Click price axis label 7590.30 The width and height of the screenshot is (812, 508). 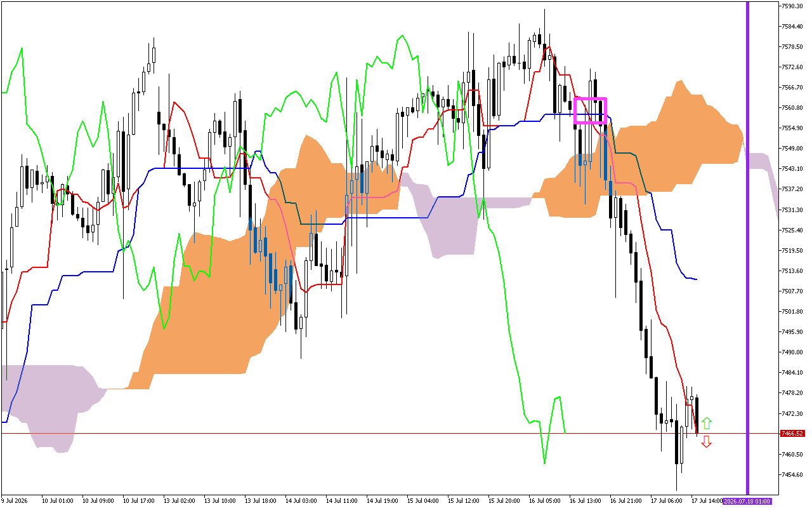click(x=793, y=6)
